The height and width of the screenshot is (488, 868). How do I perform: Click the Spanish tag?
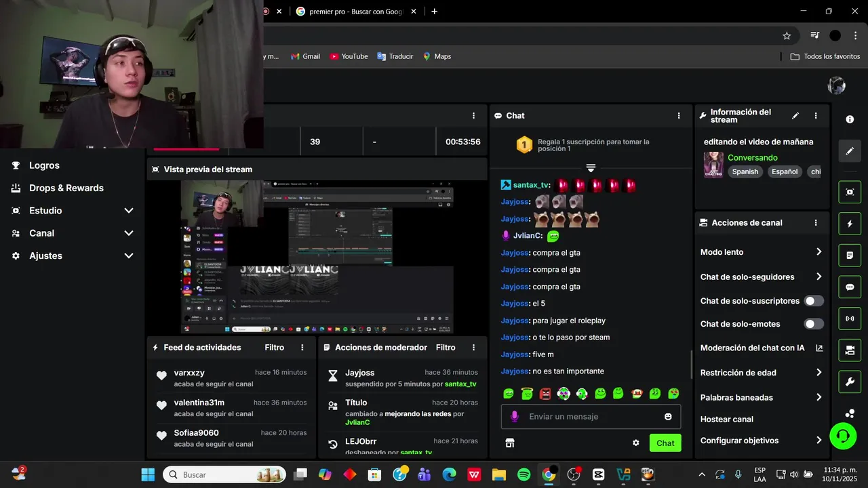(745, 171)
